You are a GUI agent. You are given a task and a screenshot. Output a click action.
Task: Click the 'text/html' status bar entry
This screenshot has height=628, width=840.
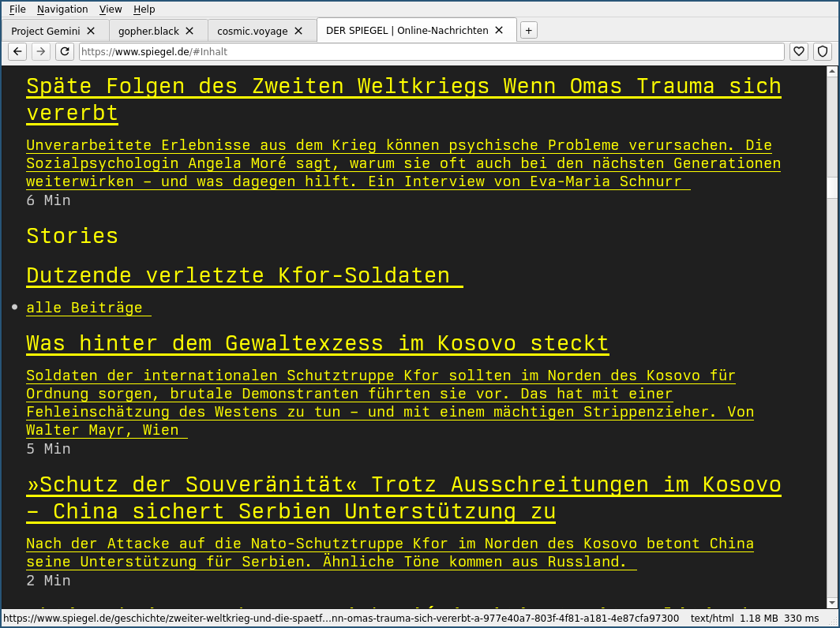pos(711,619)
